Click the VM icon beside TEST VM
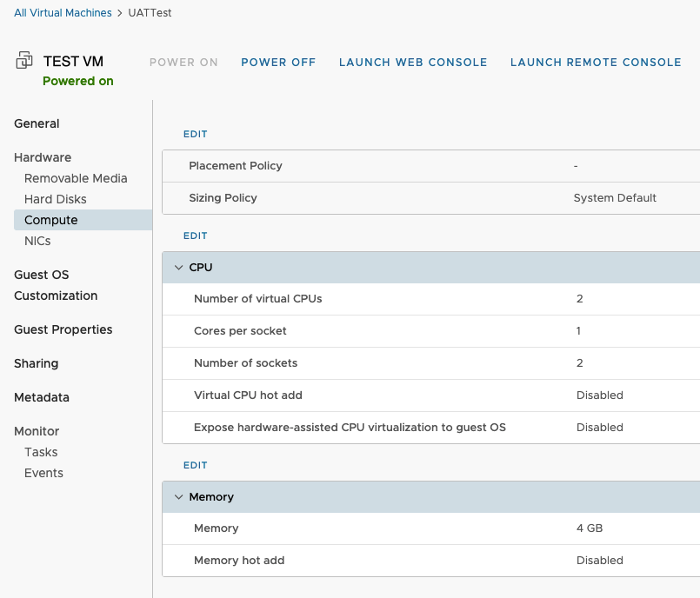 [x=24, y=61]
